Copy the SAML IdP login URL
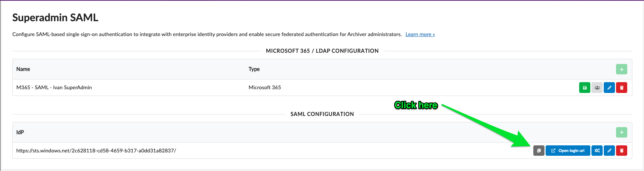Screen dimensions: 644x171 [x=539, y=151]
